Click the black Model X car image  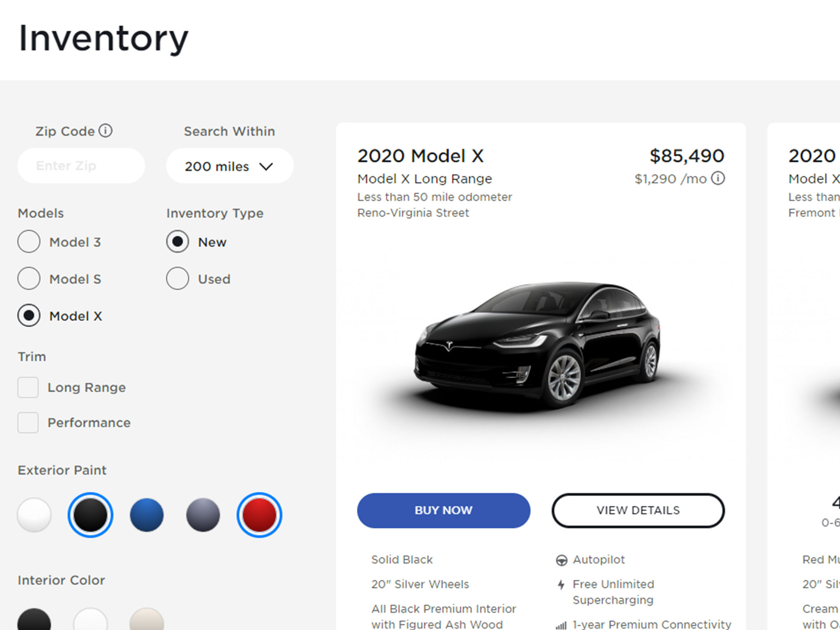(537, 345)
